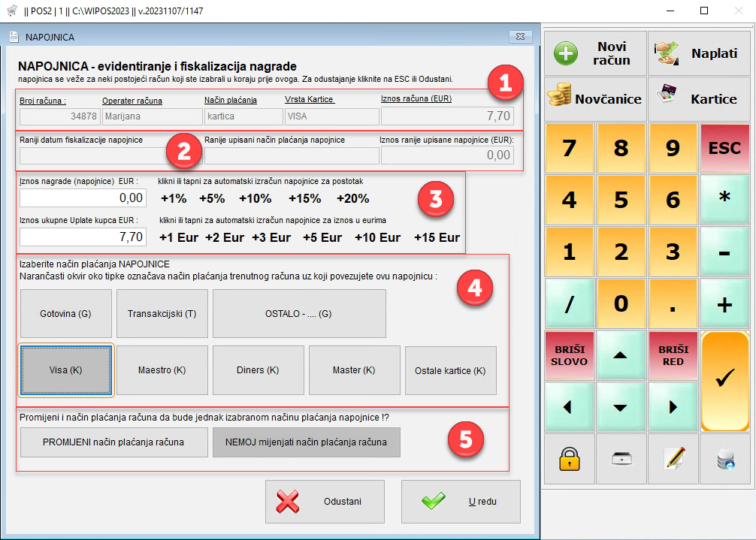Viewport: 756px width, 540px height.
Task: Open the cash drawer icon
Action: (621, 459)
